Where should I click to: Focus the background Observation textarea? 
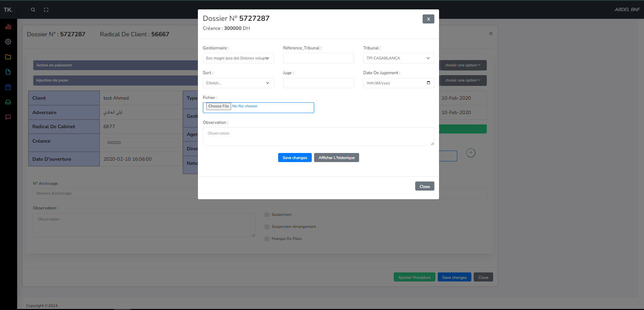pyautogui.click(x=144, y=225)
